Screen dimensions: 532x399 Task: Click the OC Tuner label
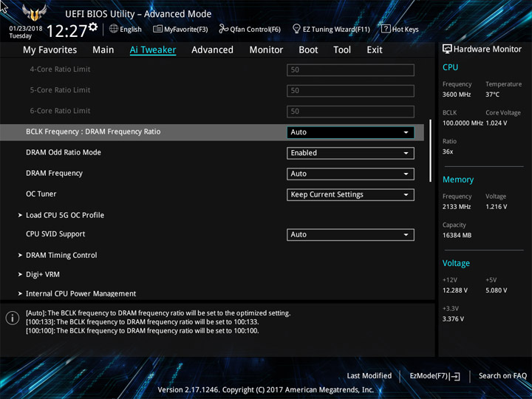click(41, 194)
